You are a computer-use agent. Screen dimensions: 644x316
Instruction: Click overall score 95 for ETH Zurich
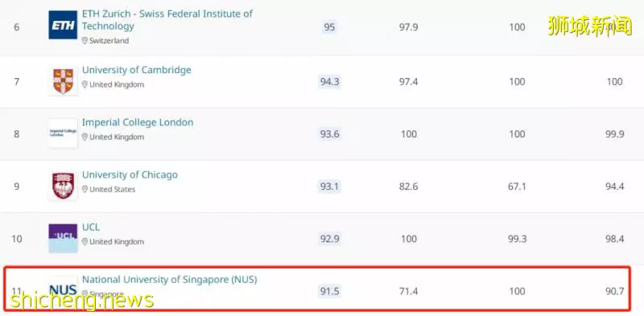point(329,27)
